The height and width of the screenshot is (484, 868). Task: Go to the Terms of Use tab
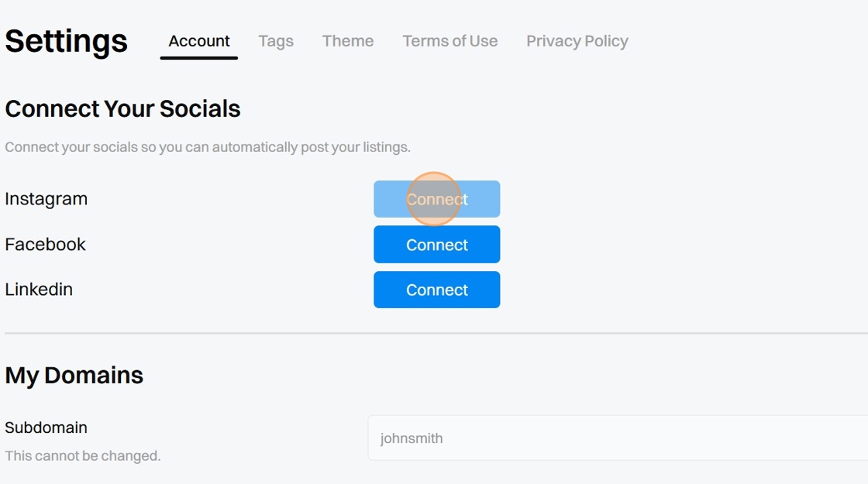point(449,41)
